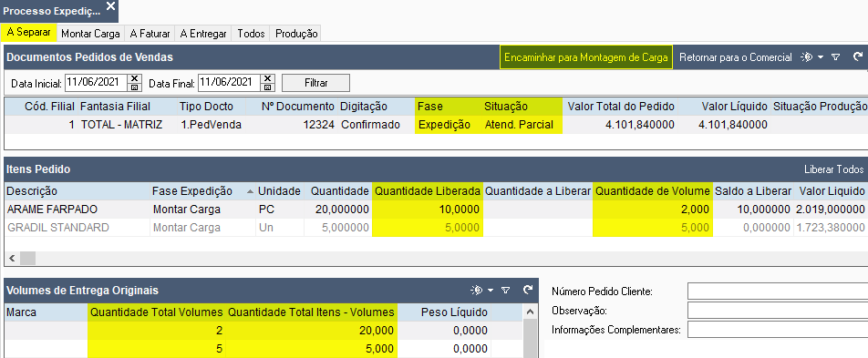Click the Número Pedido Cliente field
This screenshot has width=868, height=358.
(777, 292)
